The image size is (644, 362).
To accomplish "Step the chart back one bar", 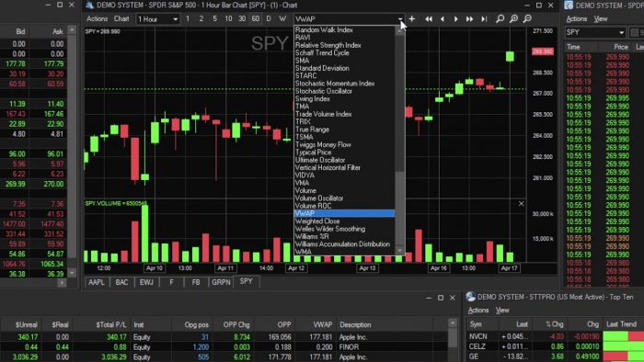I will click(443, 19).
